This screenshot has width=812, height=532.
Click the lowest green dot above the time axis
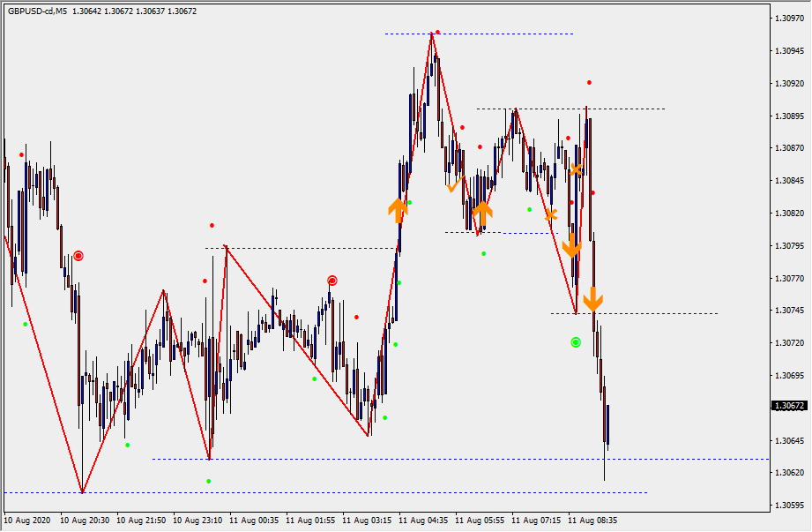click(209, 481)
